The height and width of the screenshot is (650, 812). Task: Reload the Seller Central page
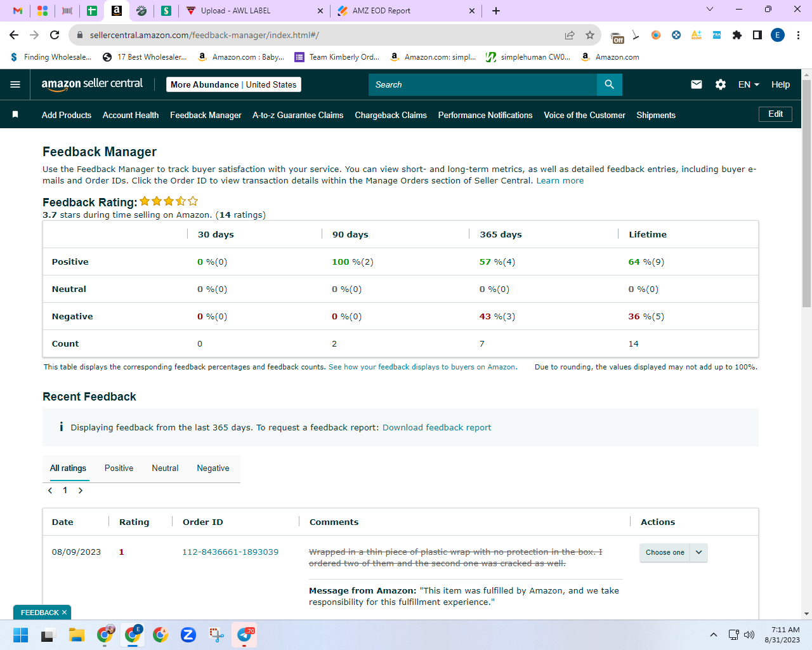55,35
